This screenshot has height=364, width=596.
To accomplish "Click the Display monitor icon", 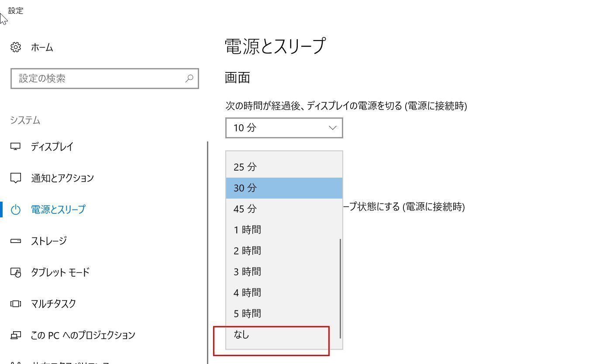I will point(16,147).
